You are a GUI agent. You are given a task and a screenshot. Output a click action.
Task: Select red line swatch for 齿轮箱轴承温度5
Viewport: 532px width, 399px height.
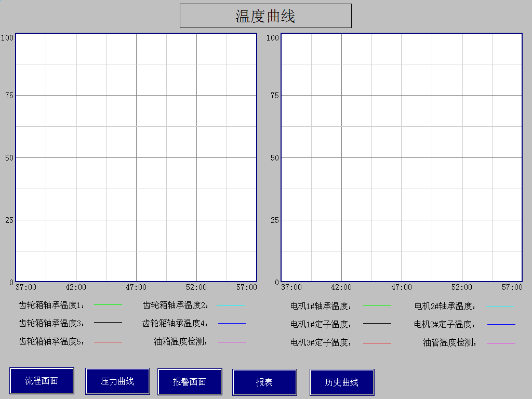(x=108, y=342)
